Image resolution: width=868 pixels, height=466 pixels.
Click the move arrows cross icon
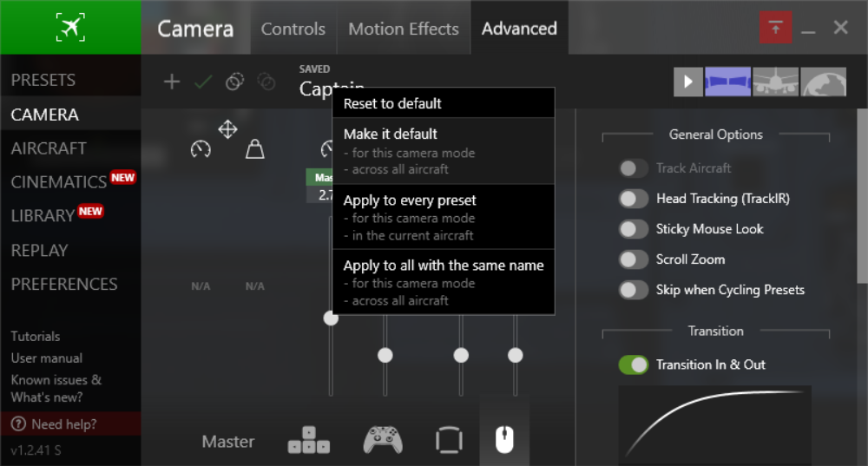pos(227,129)
